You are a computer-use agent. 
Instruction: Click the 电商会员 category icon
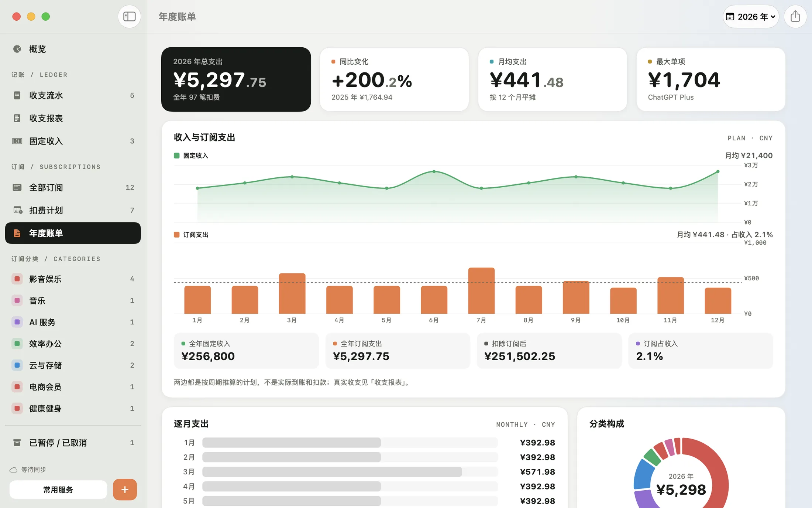(17, 387)
